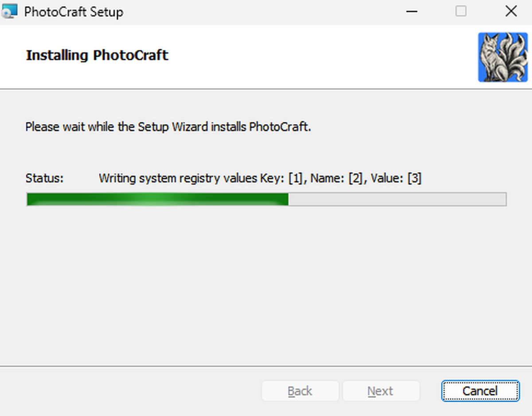
Task: Minimize the PhotoCraft Setup window
Action: [412, 12]
